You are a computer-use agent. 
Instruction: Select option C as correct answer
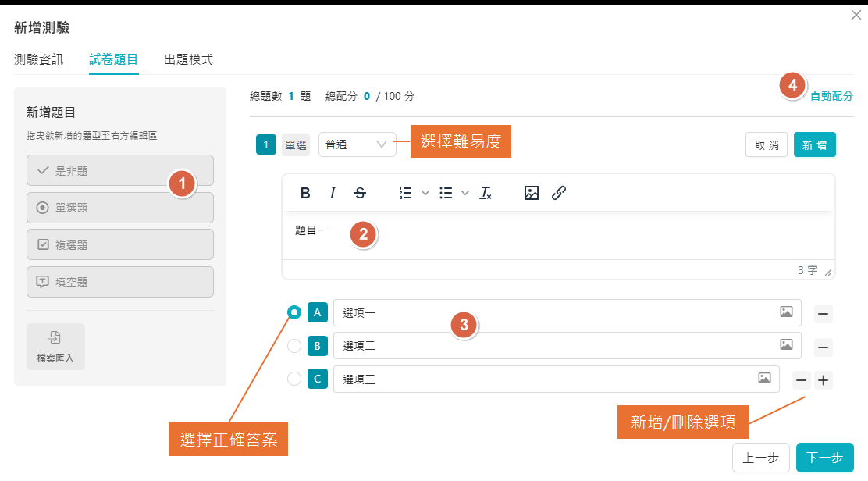point(294,379)
